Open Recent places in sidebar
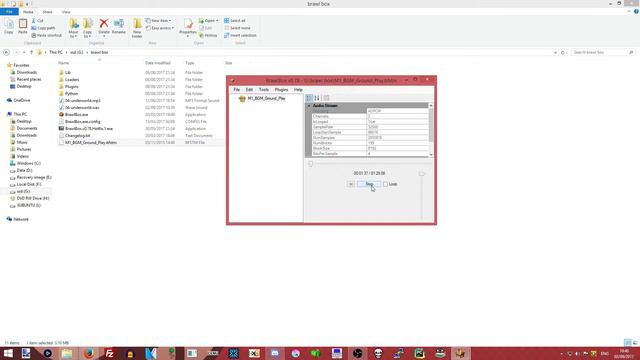Screen dimensions: 640x360 click(x=29, y=79)
